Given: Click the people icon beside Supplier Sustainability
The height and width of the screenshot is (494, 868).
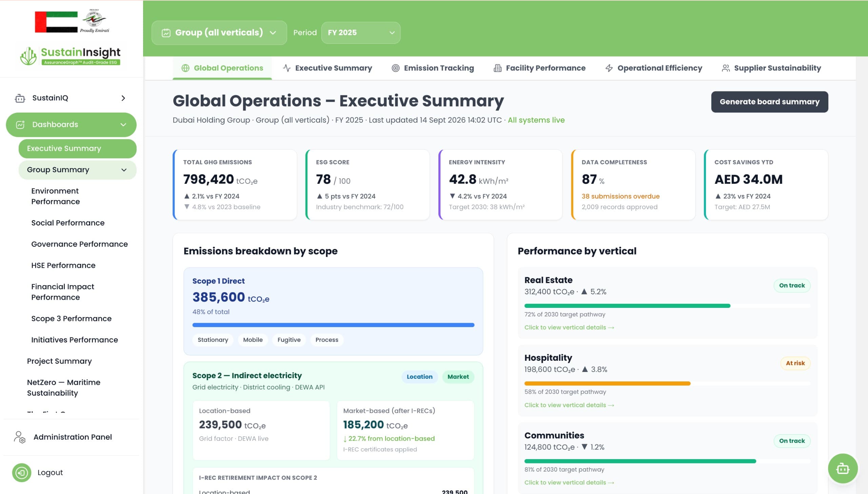Looking at the screenshot, I should tap(726, 68).
